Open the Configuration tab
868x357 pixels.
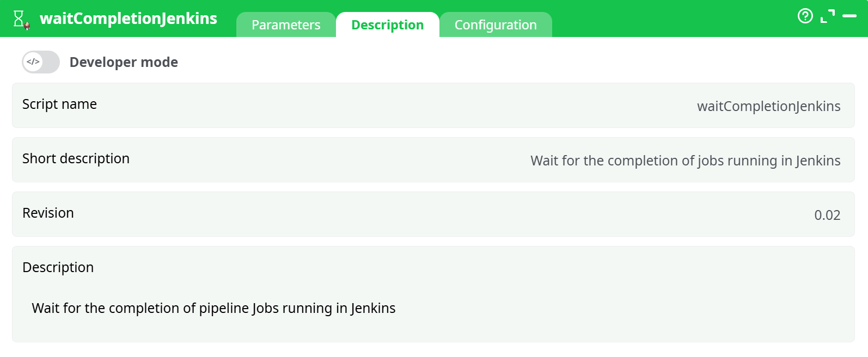[496, 24]
